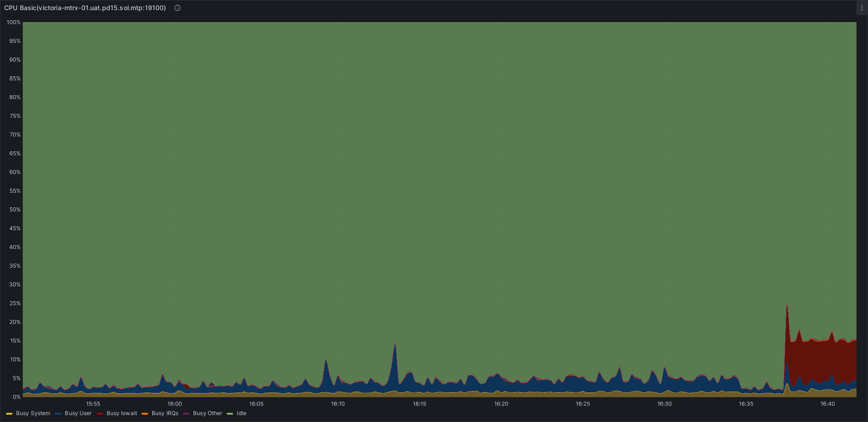
Task: Click the 25% y-axis label
Action: point(15,303)
